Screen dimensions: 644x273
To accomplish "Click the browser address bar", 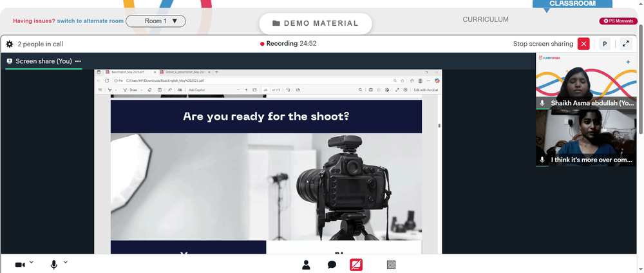I will coord(259,80).
